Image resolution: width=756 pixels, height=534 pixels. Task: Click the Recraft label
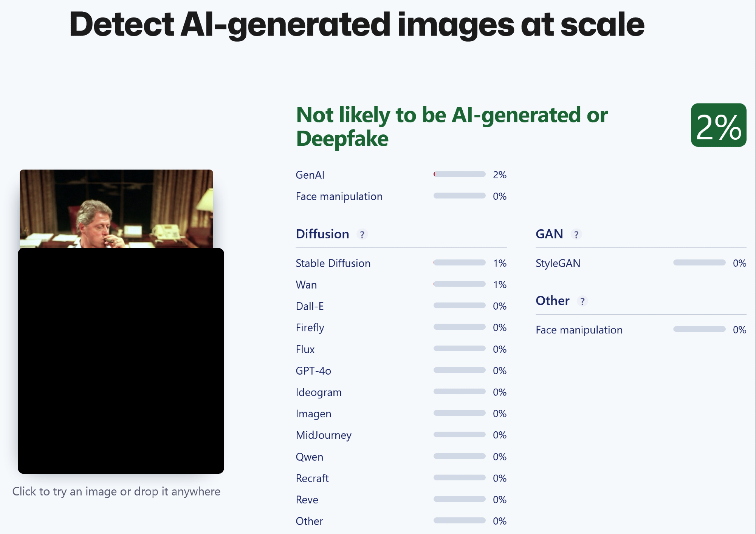312,478
